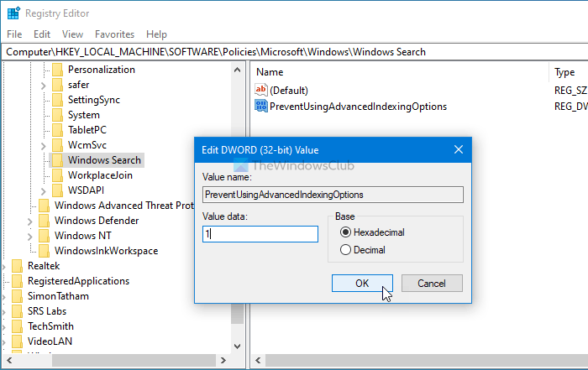Click the TechSmith folder icon

18,326
